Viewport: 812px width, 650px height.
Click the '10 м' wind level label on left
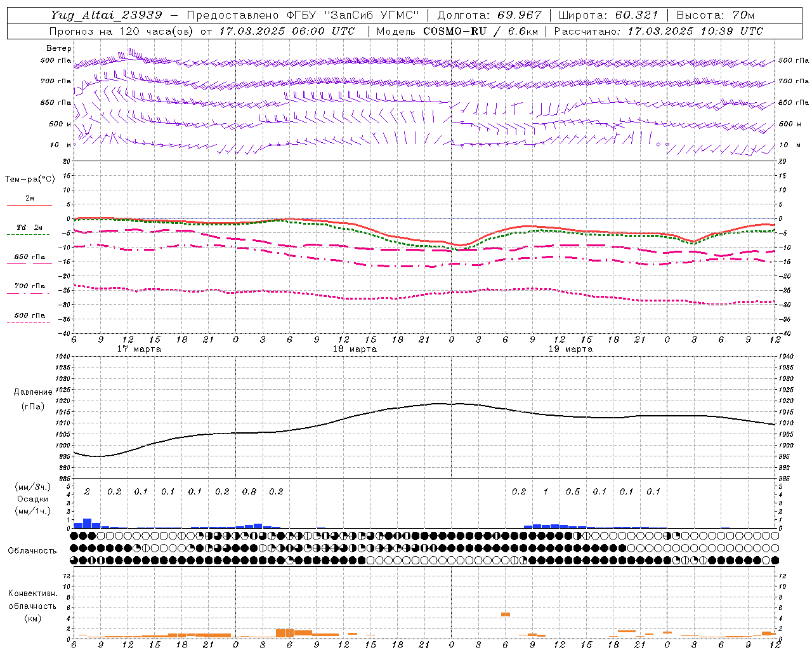pos(61,145)
